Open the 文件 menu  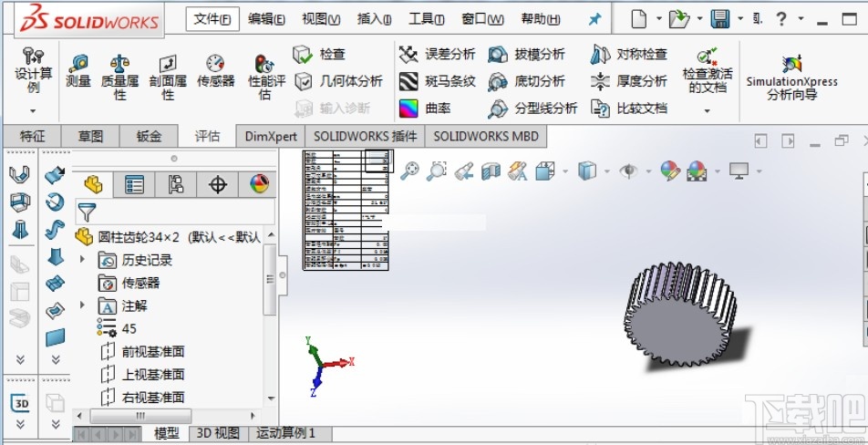(x=212, y=19)
